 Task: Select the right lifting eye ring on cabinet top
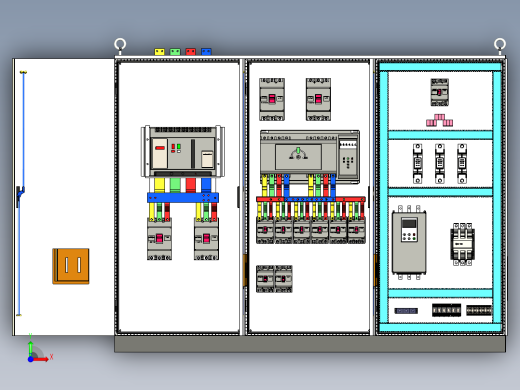[499, 44]
